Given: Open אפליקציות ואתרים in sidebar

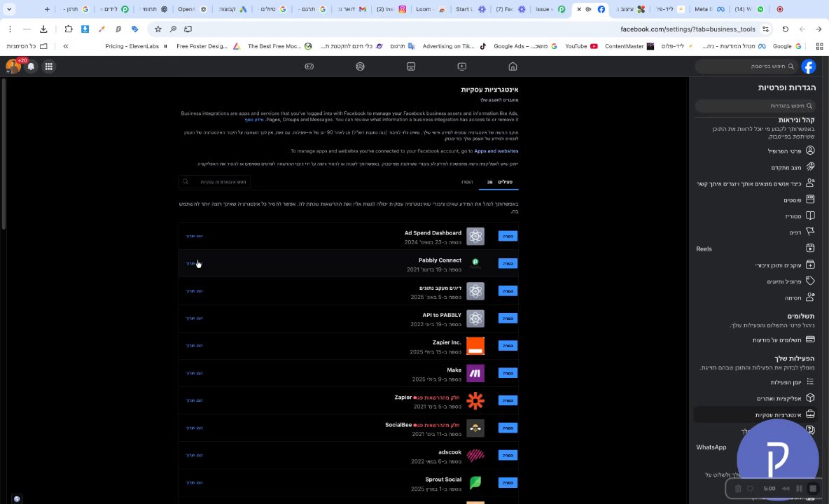Looking at the screenshot, I should point(755,398).
